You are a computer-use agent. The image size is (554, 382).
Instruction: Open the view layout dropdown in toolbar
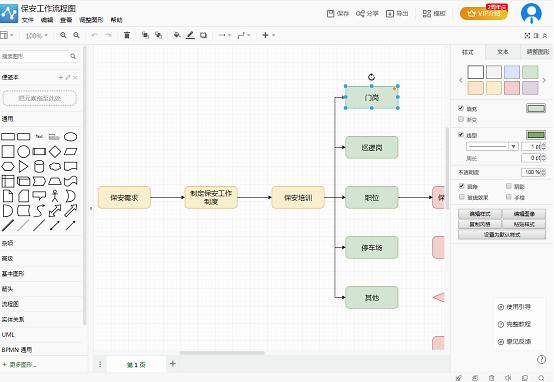point(7,35)
